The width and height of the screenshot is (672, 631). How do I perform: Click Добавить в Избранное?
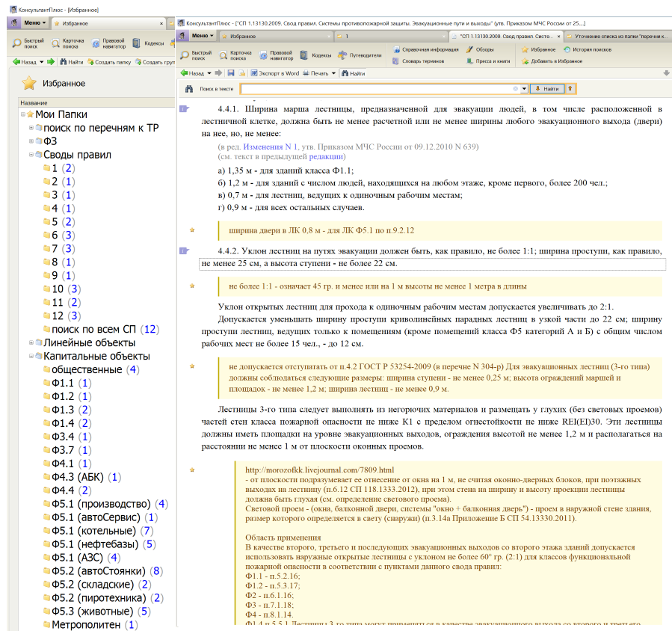[552, 61]
